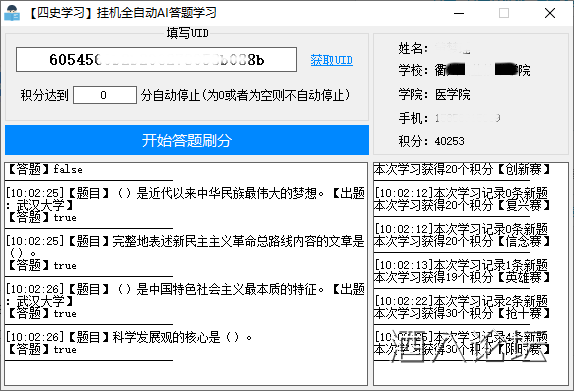Viewport: 574px width, 391px height.
Task: Click the 英雄赛 19 points record
Action: click(462, 277)
